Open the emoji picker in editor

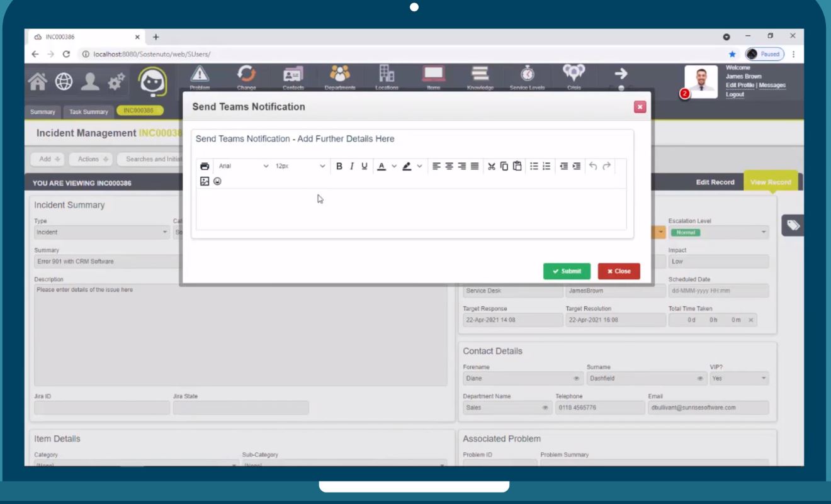217,181
